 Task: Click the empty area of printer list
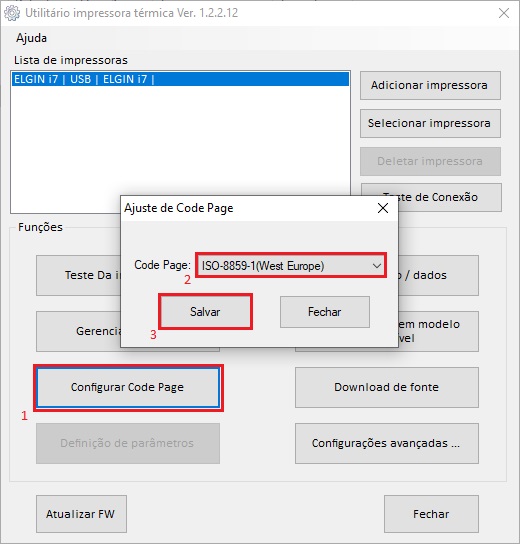click(180, 139)
